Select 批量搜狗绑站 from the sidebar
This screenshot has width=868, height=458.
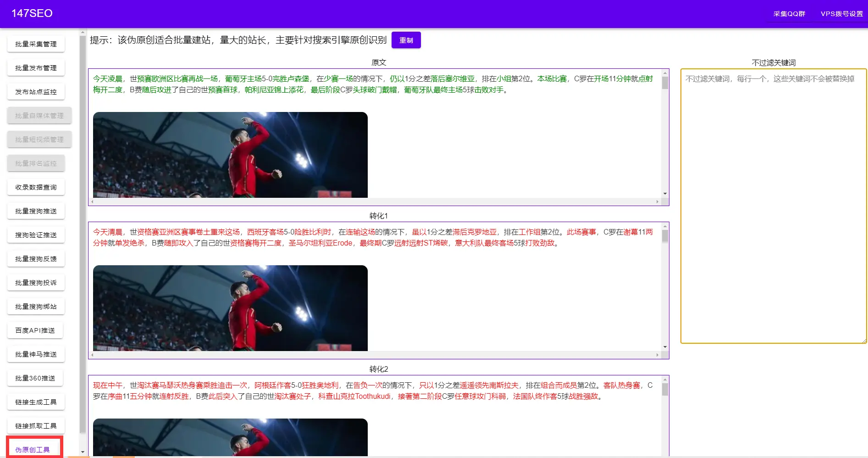[36, 306]
